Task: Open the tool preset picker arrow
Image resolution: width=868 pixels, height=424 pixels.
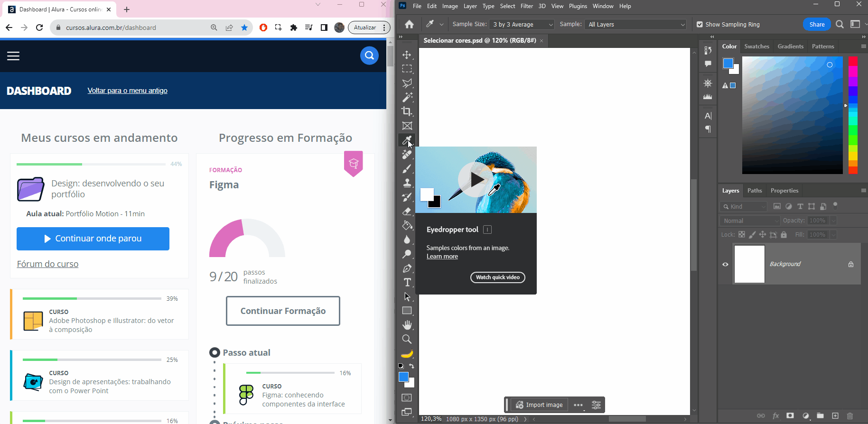Action: pos(441,24)
